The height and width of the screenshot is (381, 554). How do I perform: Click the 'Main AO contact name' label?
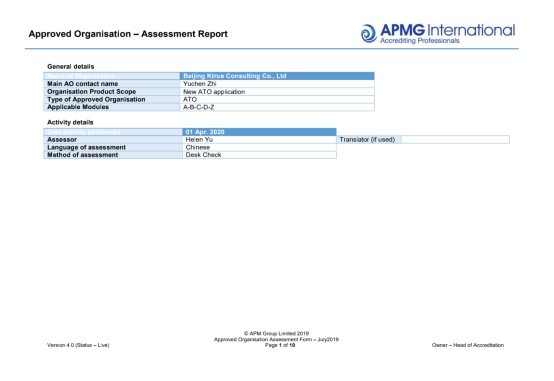pyautogui.click(x=83, y=84)
